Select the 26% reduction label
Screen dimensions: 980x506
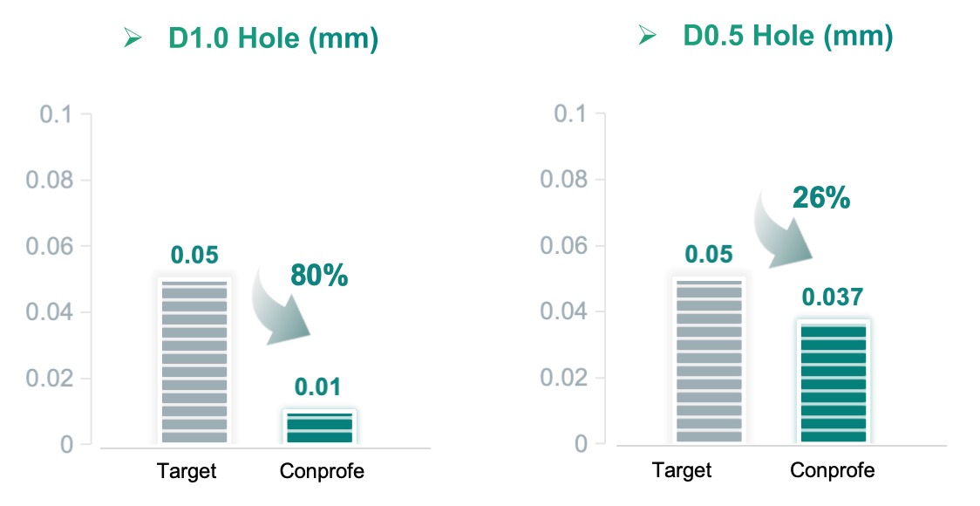tap(820, 198)
